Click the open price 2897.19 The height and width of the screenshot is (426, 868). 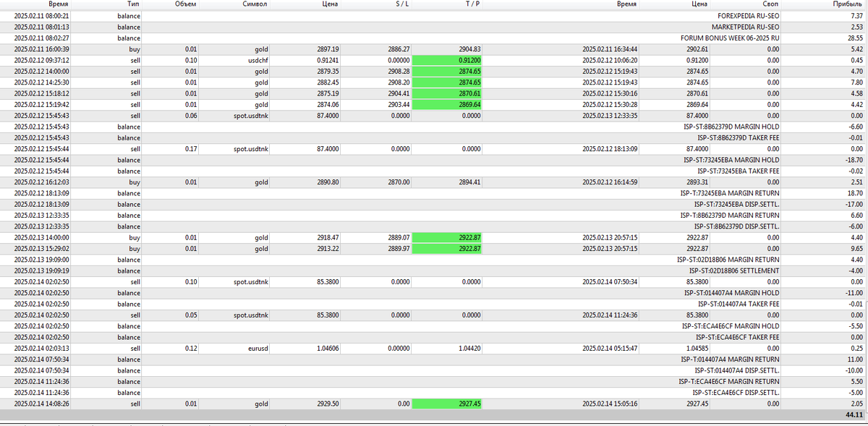tap(328, 49)
